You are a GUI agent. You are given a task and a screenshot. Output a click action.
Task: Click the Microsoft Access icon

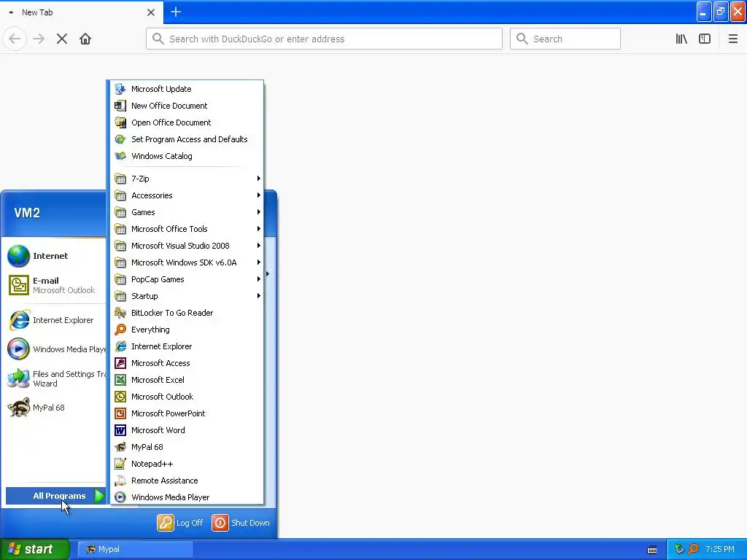120,363
